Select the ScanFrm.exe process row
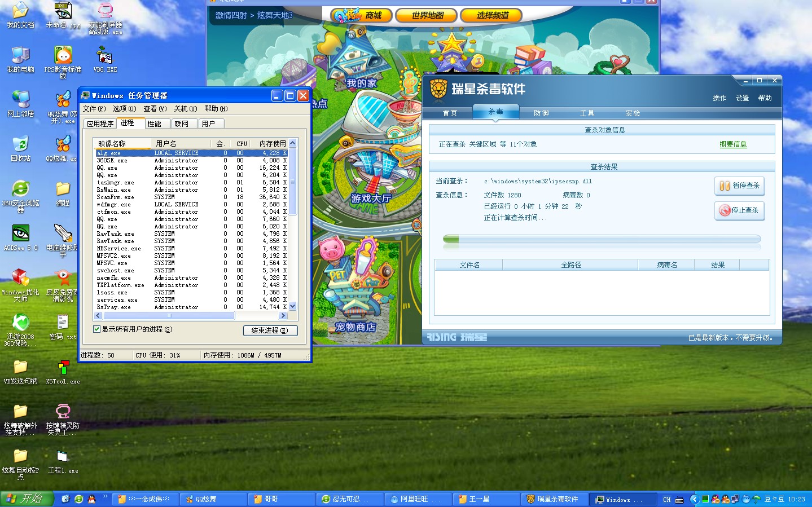The height and width of the screenshot is (507, 812). [192, 197]
